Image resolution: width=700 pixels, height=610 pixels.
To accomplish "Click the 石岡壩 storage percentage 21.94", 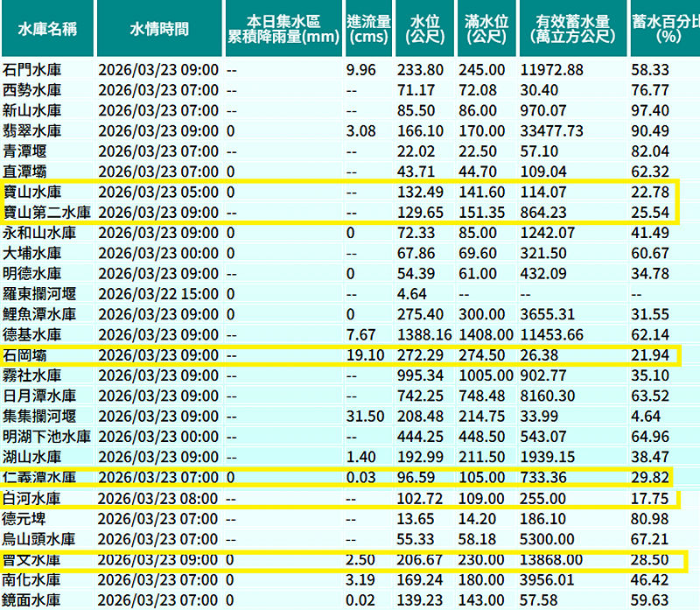I will (x=648, y=354).
